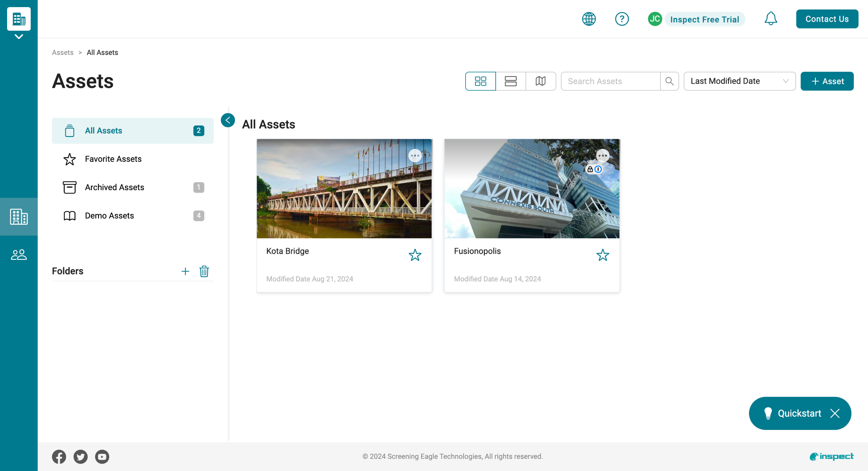The width and height of the screenshot is (868, 471).
Task: Open the notifications bell
Action: point(770,19)
